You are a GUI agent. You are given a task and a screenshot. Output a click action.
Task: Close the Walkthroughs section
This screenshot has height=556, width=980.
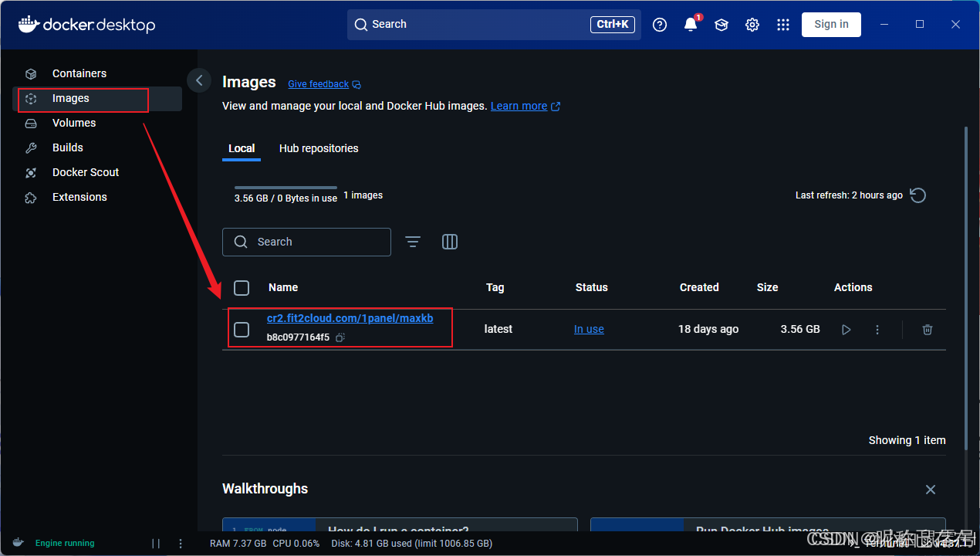point(931,490)
